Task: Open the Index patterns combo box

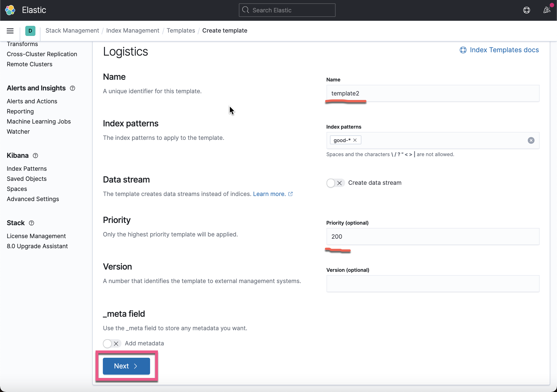Action: click(438, 140)
